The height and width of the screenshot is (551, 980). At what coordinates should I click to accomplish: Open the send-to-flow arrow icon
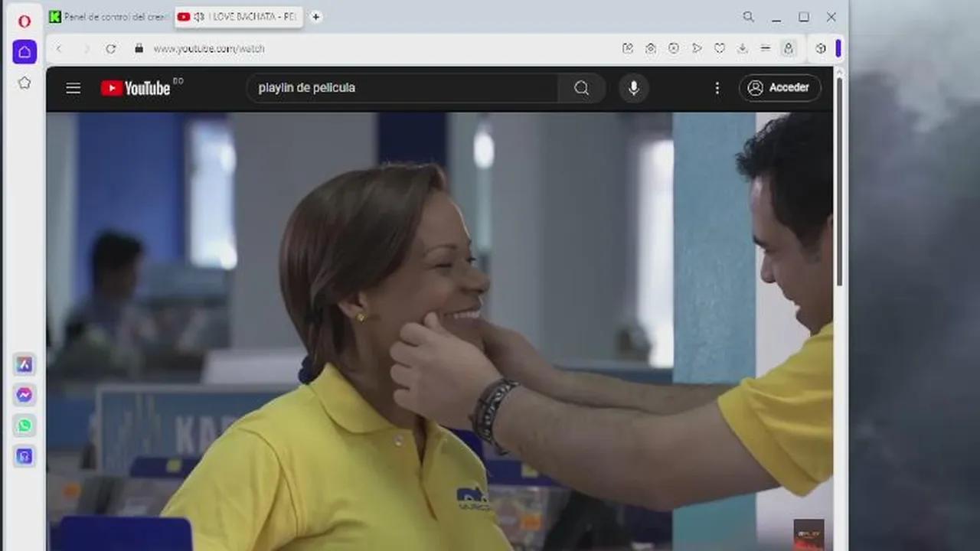[x=697, y=48]
